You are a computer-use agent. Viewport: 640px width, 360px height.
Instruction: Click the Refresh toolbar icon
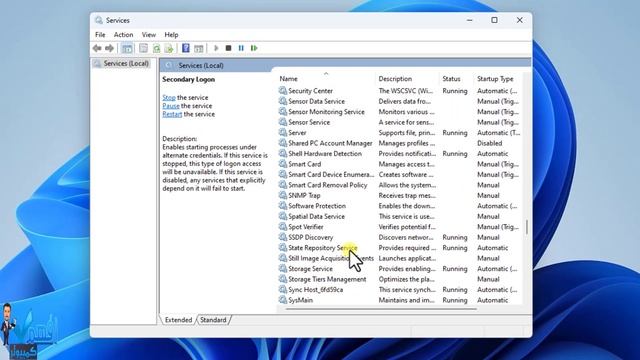tap(156, 48)
